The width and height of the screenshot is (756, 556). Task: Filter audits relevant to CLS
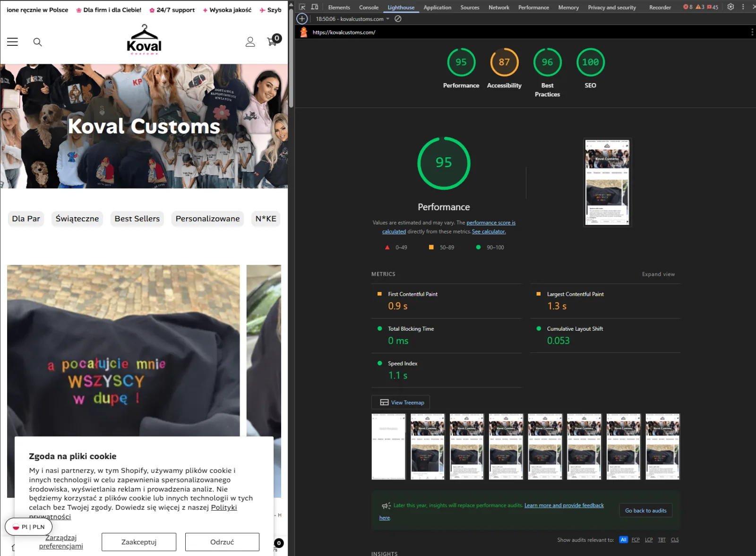(675, 539)
